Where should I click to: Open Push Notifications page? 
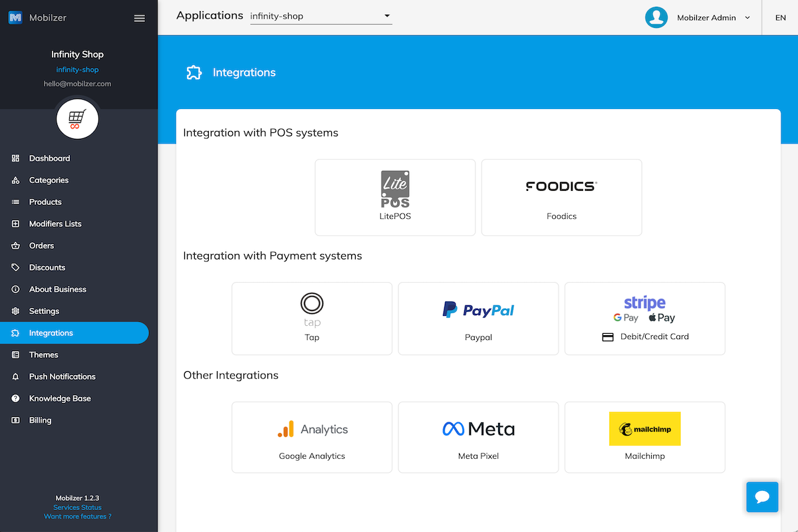pyautogui.click(x=74, y=376)
